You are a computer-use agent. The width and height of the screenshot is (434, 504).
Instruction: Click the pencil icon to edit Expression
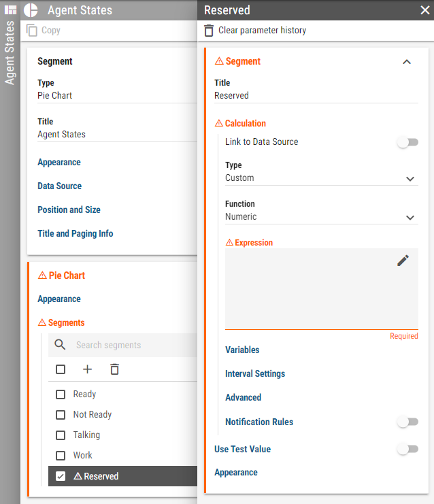click(x=403, y=261)
